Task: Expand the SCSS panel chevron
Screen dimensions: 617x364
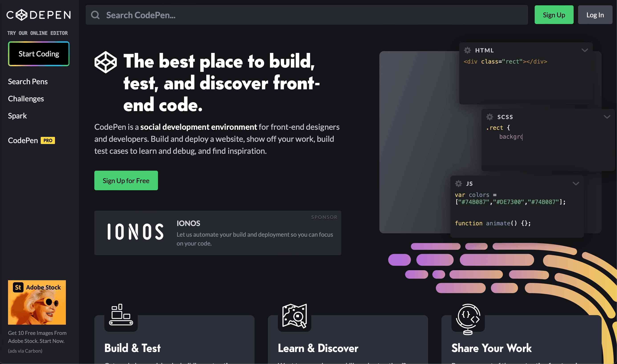Action: point(607,117)
